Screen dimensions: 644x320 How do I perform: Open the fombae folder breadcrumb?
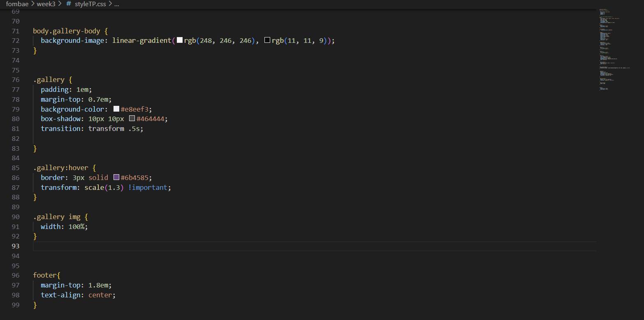pos(17,4)
